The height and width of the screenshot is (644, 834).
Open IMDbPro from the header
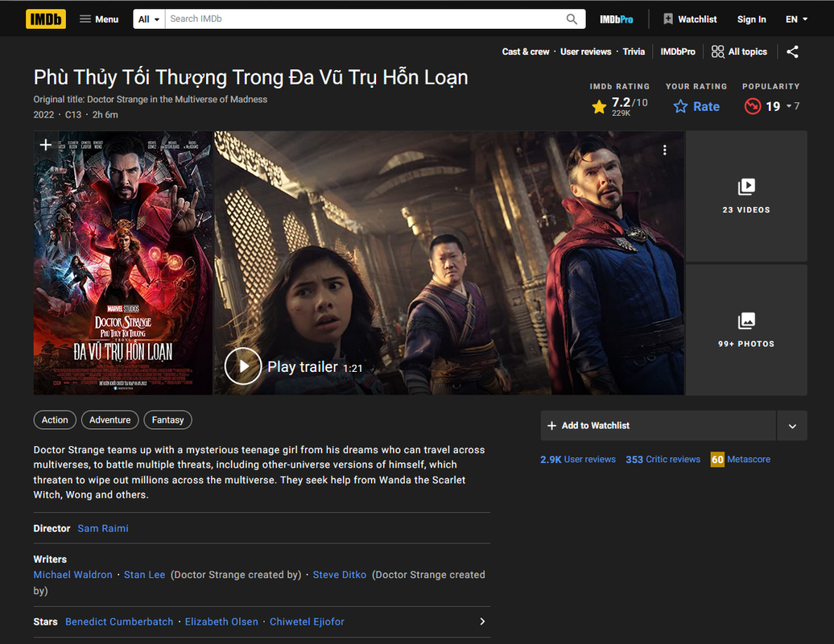point(617,19)
